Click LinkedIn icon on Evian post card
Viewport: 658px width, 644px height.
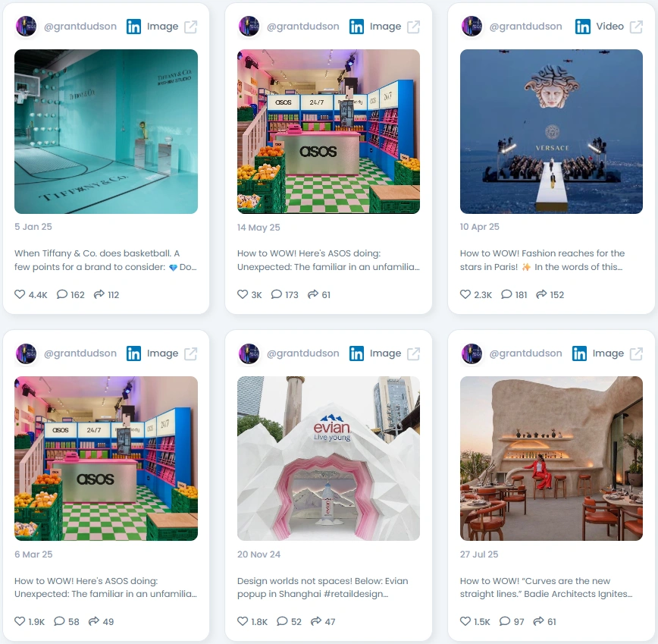coord(356,353)
